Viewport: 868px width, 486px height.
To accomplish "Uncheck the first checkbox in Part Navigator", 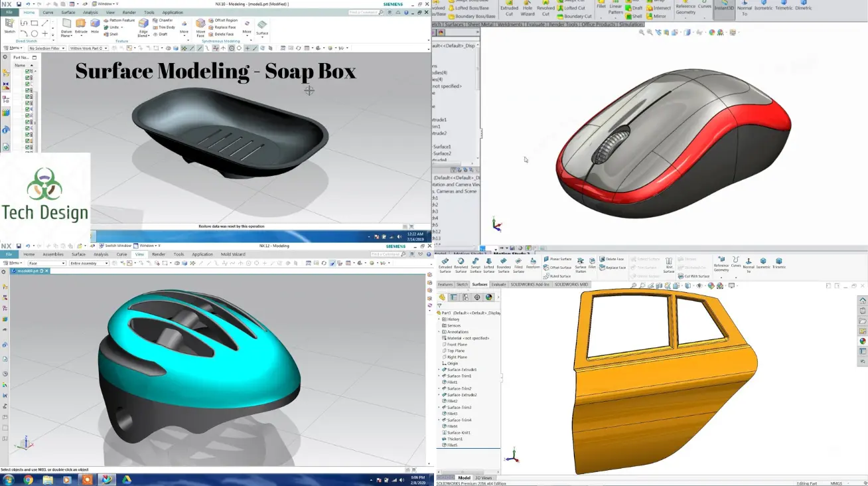I will coord(28,72).
